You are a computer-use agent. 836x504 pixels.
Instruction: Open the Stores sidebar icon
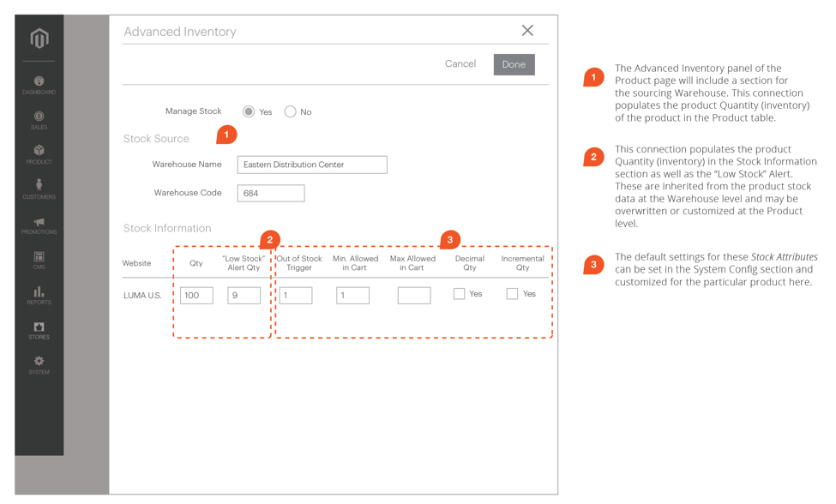click(39, 328)
